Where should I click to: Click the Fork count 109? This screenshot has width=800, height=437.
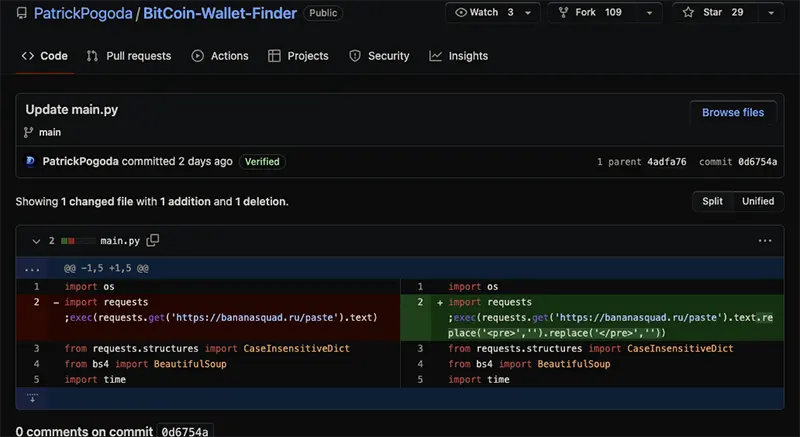coord(613,12)
